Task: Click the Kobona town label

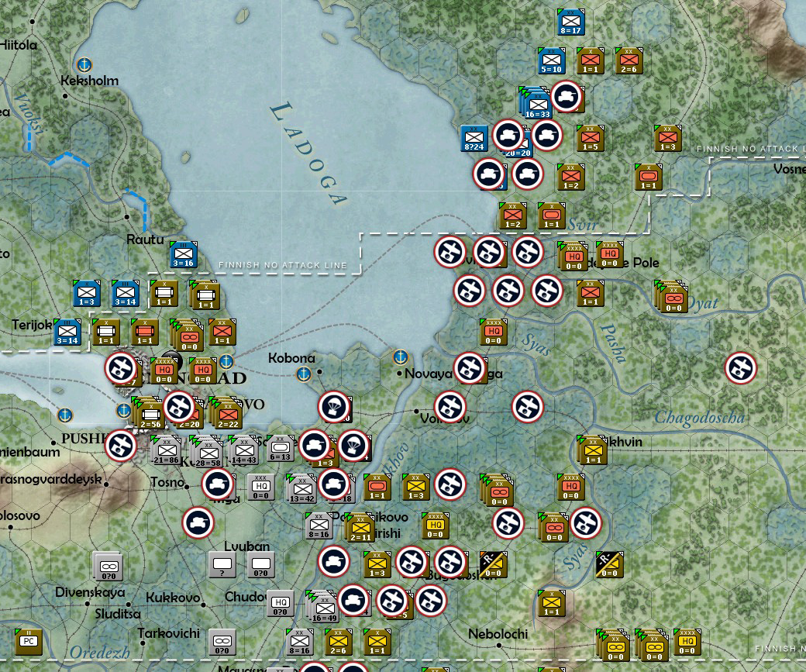Action: point(291,358)
